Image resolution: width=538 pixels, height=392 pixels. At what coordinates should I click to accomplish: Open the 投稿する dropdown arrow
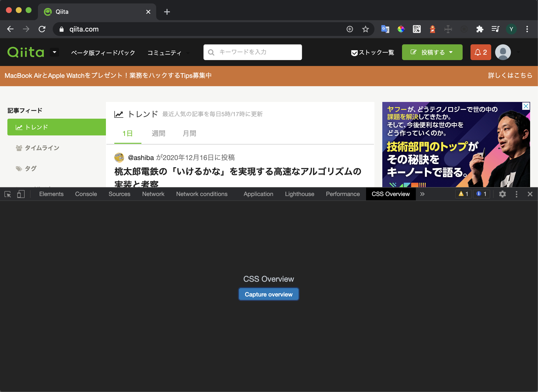451,52
